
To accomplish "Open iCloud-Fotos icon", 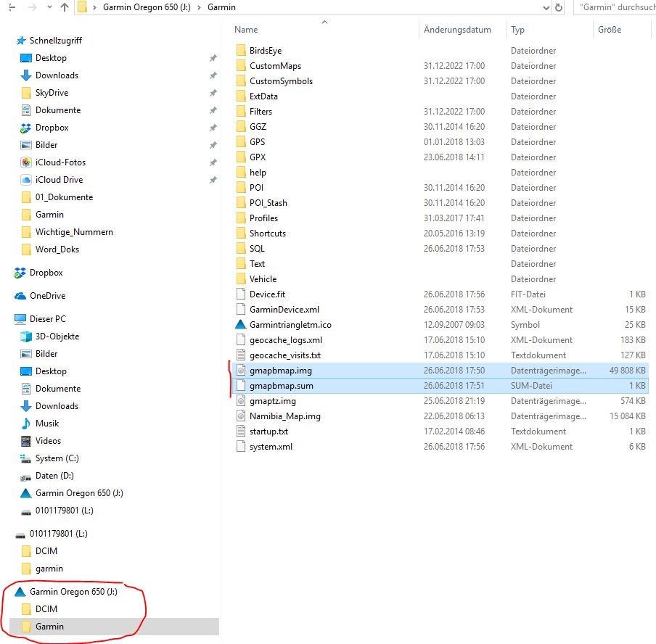I will (x=26, y=162).
